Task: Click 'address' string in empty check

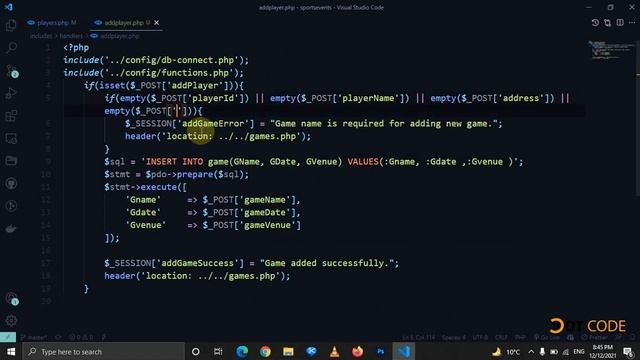Action: 520,98
